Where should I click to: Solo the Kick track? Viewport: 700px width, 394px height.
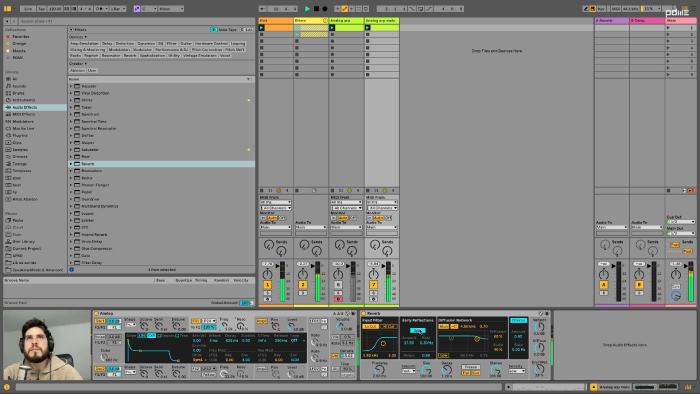pyautogui.click(x=267, y=293)
